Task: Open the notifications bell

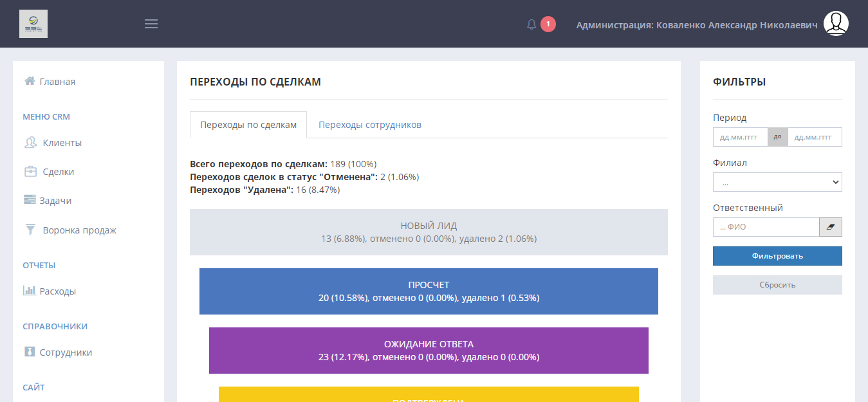Action: click(x=531, y=24)
